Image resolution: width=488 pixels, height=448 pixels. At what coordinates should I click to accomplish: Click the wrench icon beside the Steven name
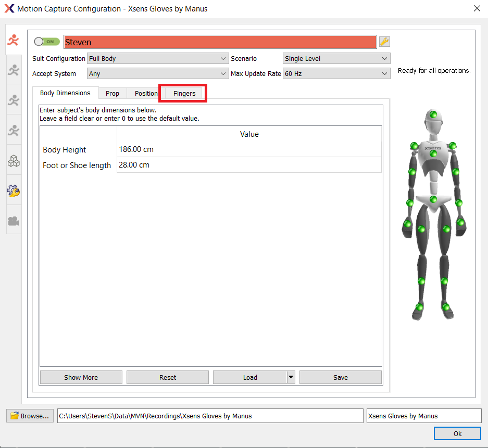click(384, 42)
